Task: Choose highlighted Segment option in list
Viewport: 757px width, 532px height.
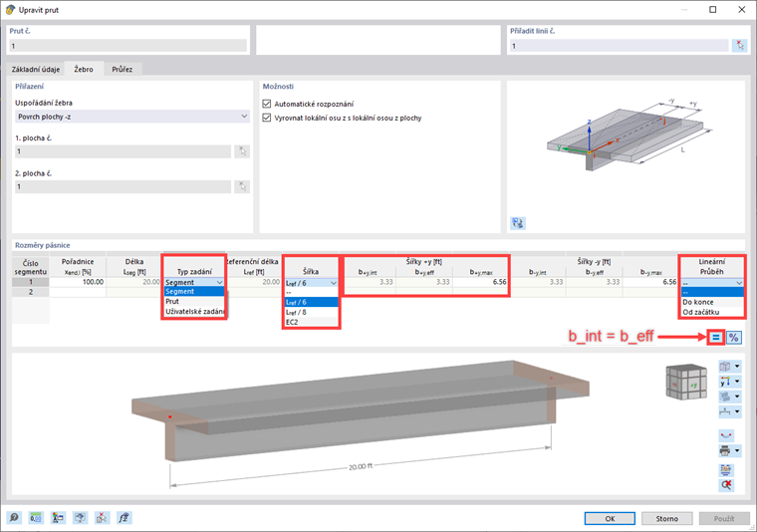Action: 194,292
